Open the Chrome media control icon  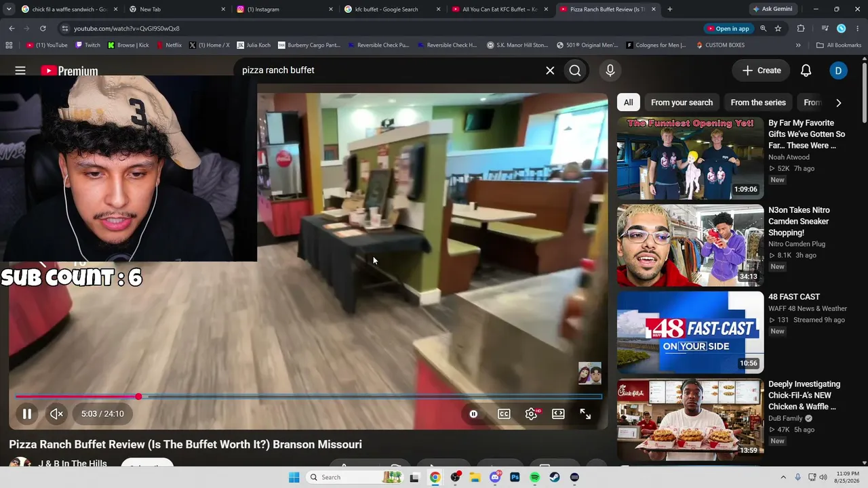pos(825,28)
